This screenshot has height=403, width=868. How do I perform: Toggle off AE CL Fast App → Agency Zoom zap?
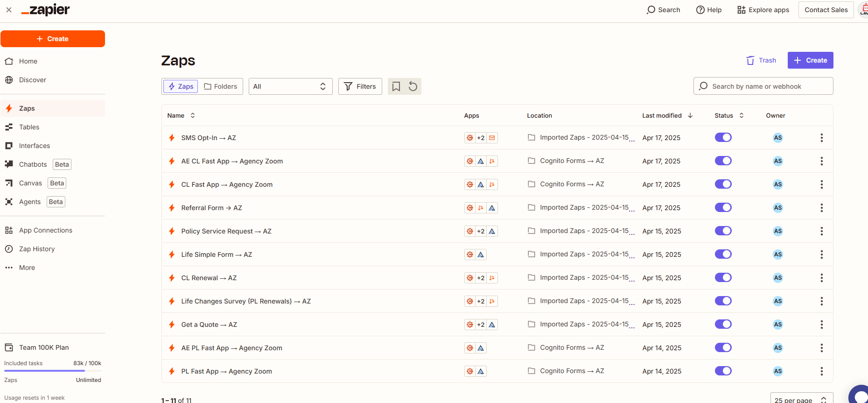[x=723, y=161]
